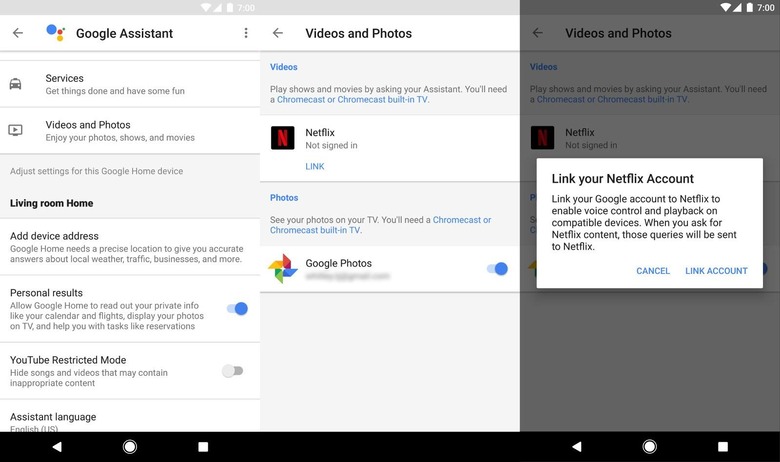This screenshot has height=462, width=780.
Task: Tap Android home button on left navbar
Action: tap(130, 447)
